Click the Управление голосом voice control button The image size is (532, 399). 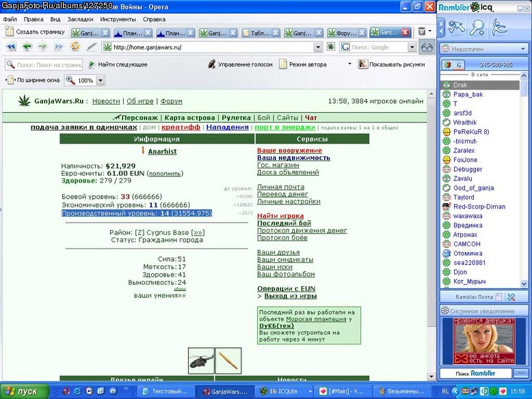tap(240, 64)
